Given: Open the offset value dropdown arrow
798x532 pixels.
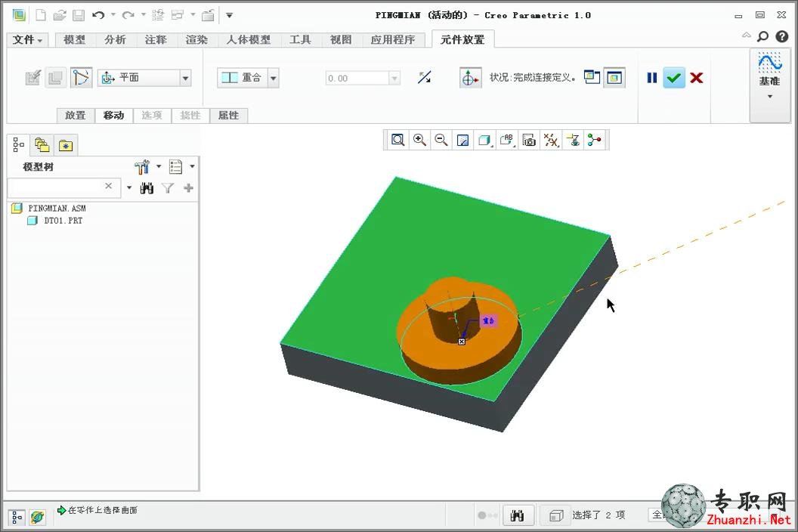Looking at the screenshot, I should [x=394, y=79].
